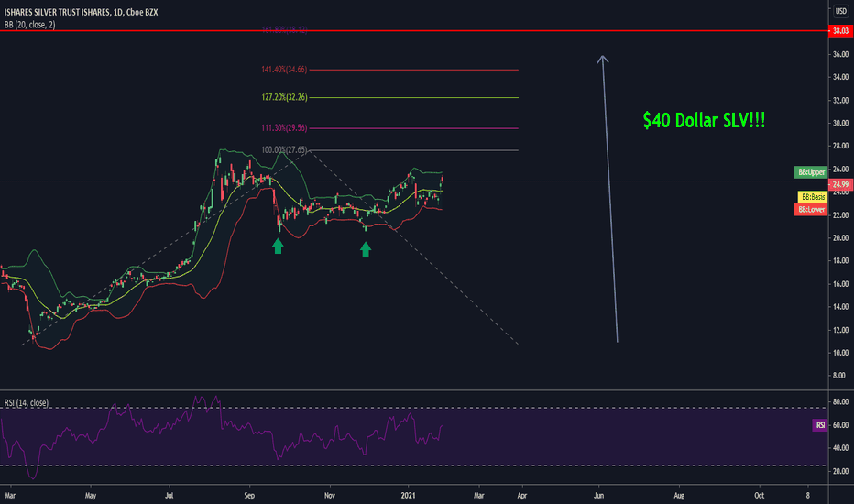
Task: Click the ISHARES SILVER TRUST symbol title
Action: coord(81,12)
